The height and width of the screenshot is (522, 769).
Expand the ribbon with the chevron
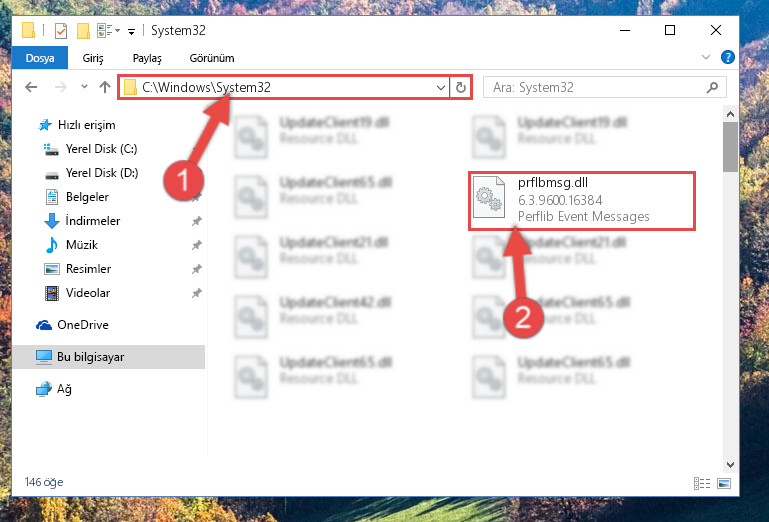[x=706, y=57]
